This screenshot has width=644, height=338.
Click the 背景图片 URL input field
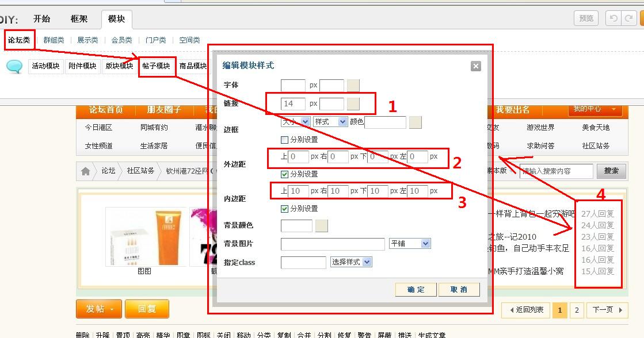(x=333, y=244)
